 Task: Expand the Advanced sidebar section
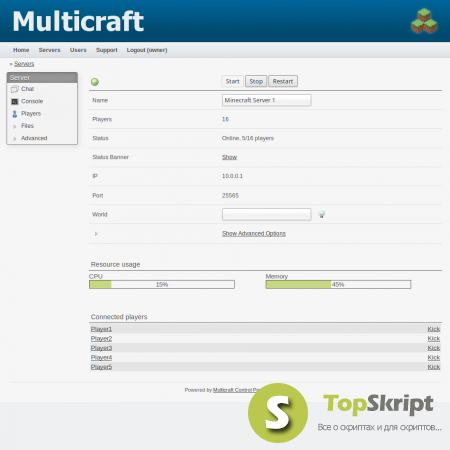[34, 138]
